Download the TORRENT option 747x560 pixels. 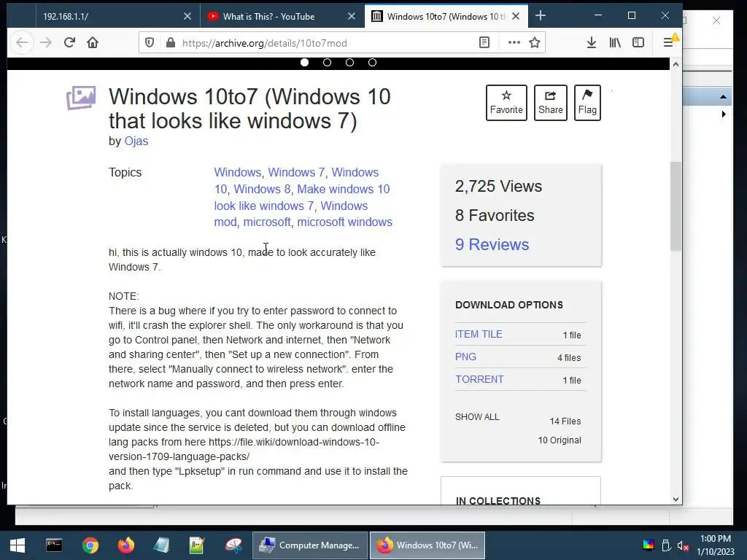point(479,379)
